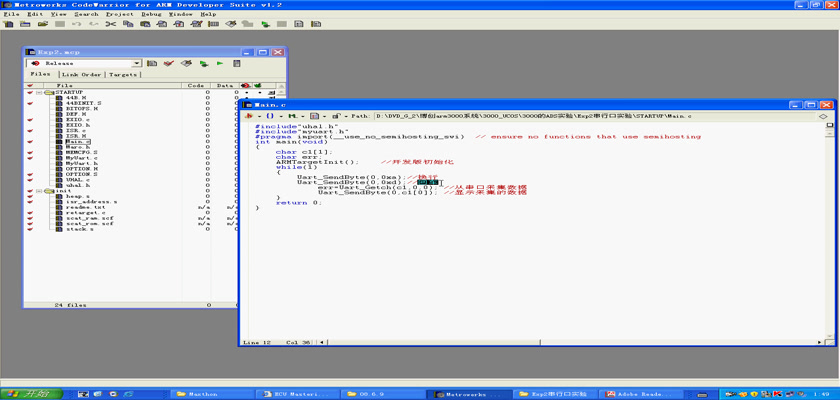Select Main.c in the project file list

[78, 141]
